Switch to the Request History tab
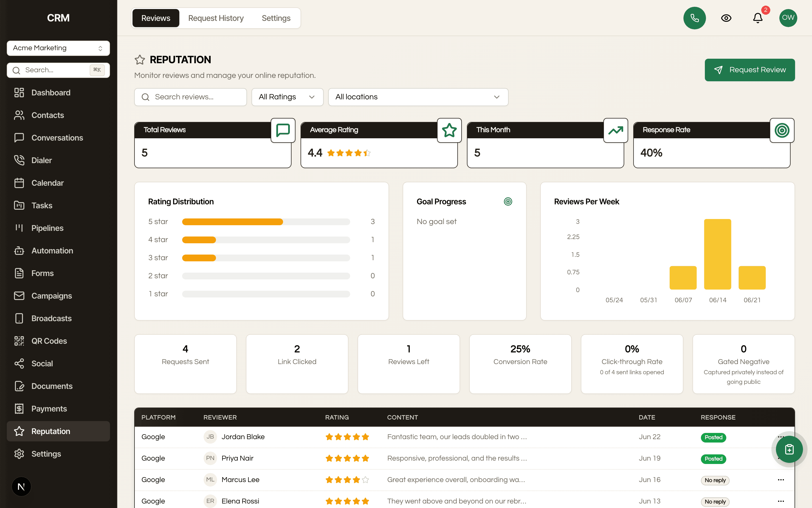This screenshot has width=812, height=508. 216,18
